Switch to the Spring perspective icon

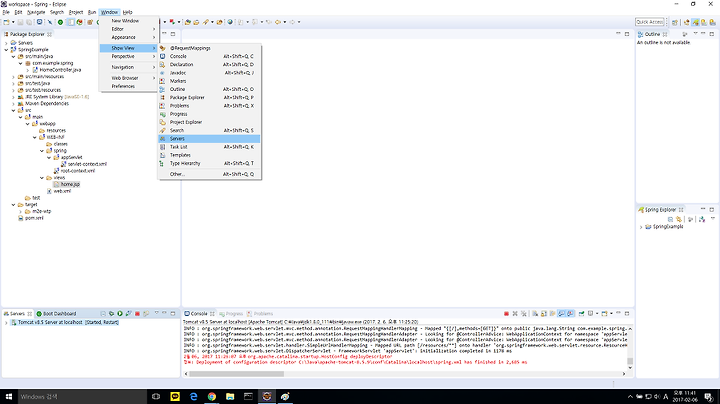pyautogui.click(x=695, y=22)
